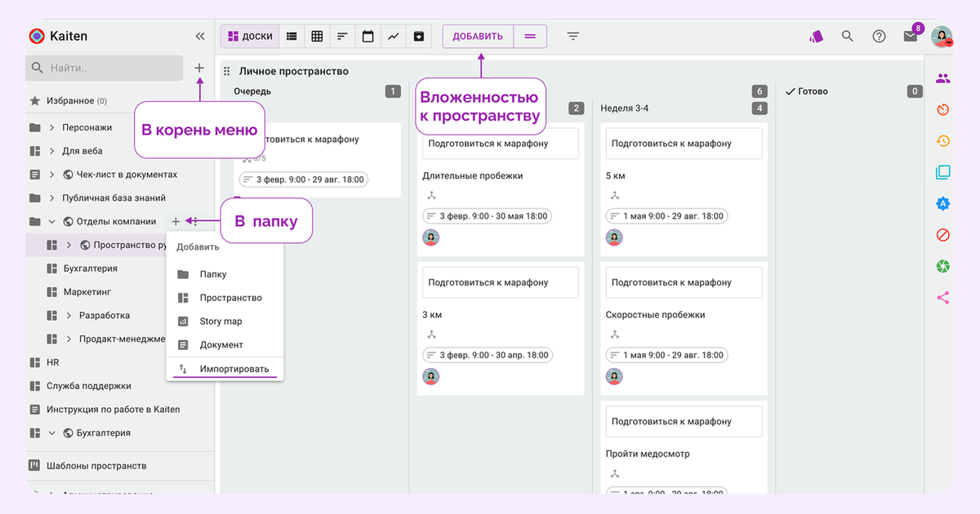980x514 pixels.
Task: Click the ДОБАВИТЬ button
Action: pyautogui.click(x=478, y=36)
